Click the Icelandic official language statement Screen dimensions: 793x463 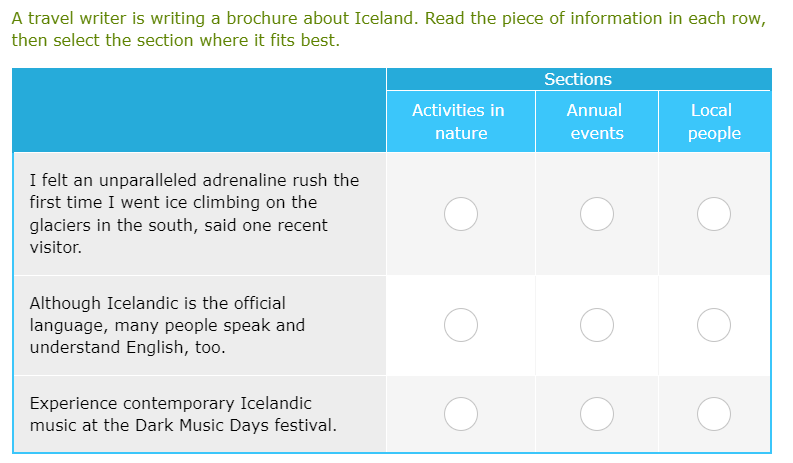click(x=167, y=325)
